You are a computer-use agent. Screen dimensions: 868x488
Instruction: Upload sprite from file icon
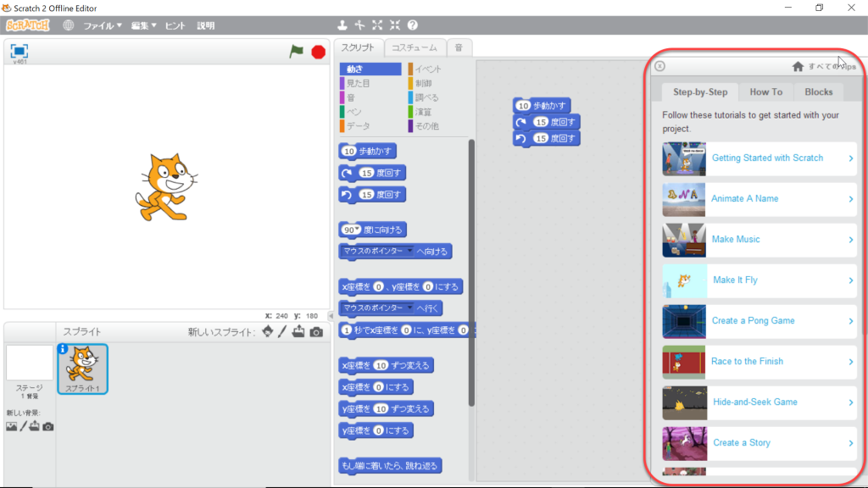tap(298, 331)
